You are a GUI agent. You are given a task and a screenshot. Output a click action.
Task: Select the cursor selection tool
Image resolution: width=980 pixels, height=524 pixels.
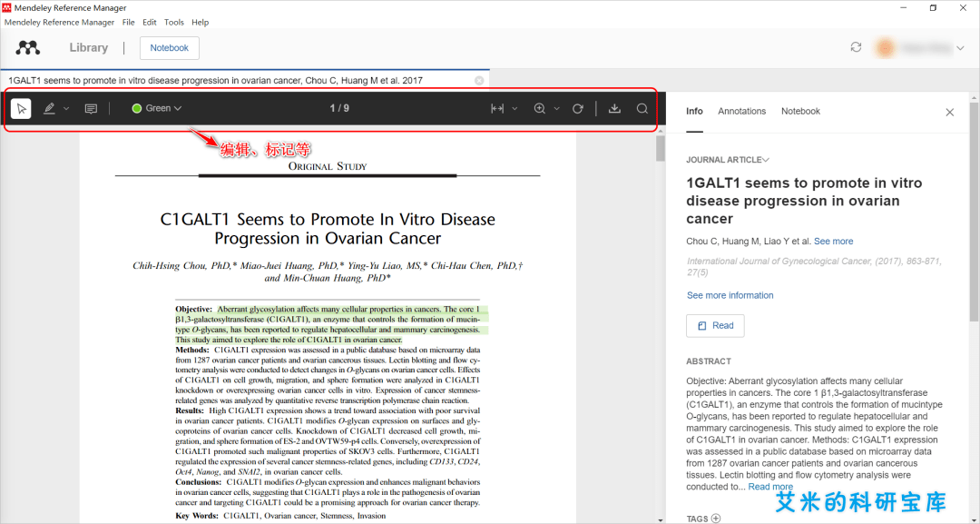click(22, 109)
